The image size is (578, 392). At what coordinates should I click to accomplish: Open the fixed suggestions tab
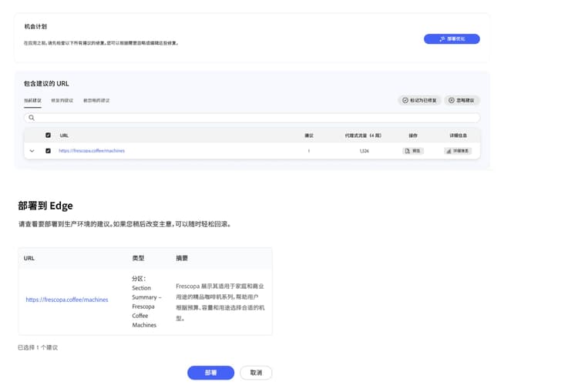coord(62,101)
